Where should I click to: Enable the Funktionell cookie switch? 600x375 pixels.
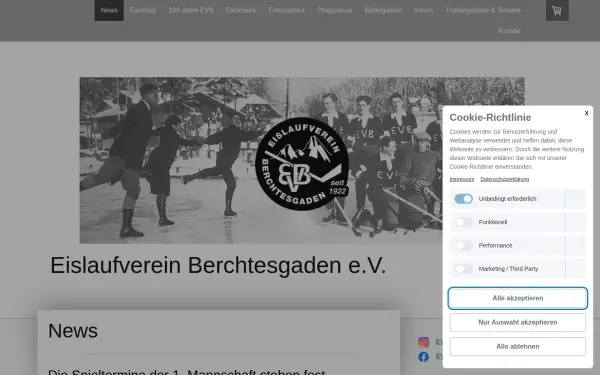point(463,222)
